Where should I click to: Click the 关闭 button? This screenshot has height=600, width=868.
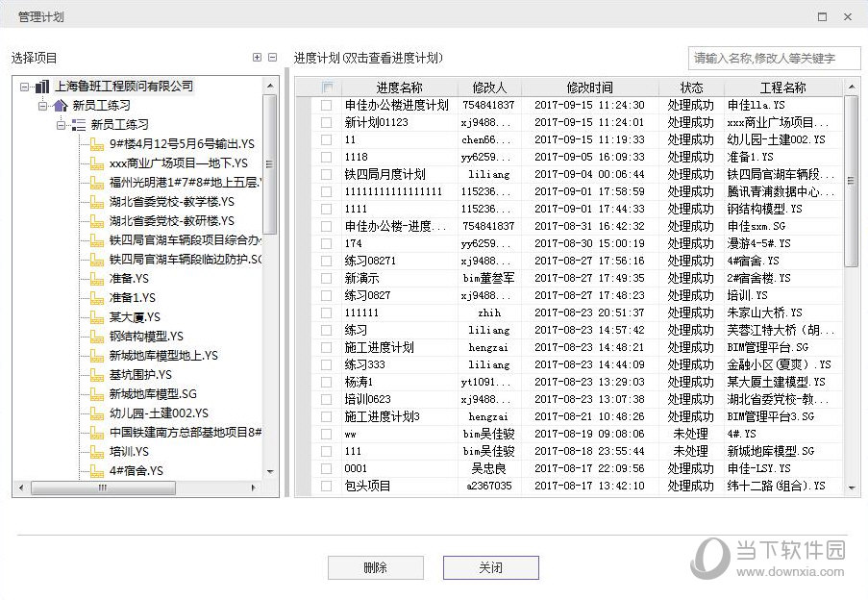pos(490,568)
